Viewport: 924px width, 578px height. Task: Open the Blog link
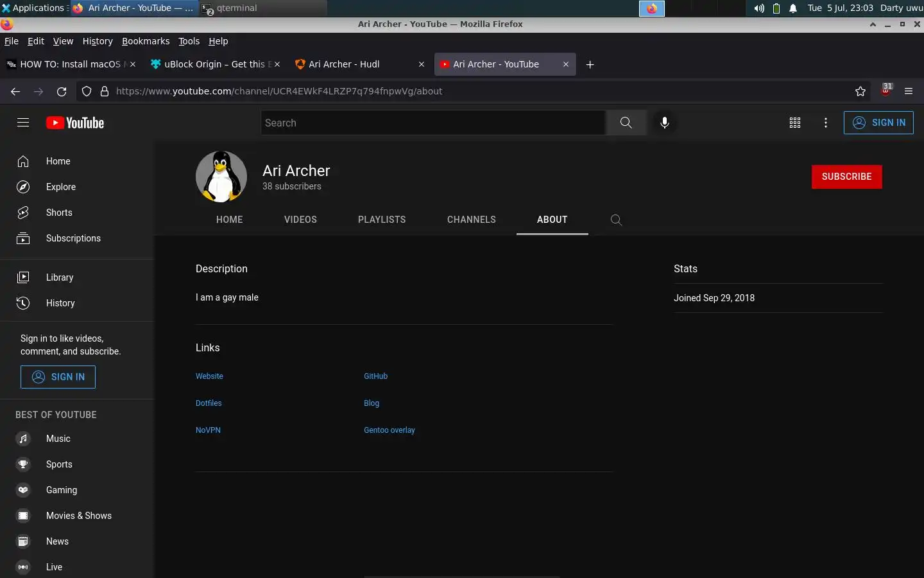pyautogui.click(x=372, y=403)
